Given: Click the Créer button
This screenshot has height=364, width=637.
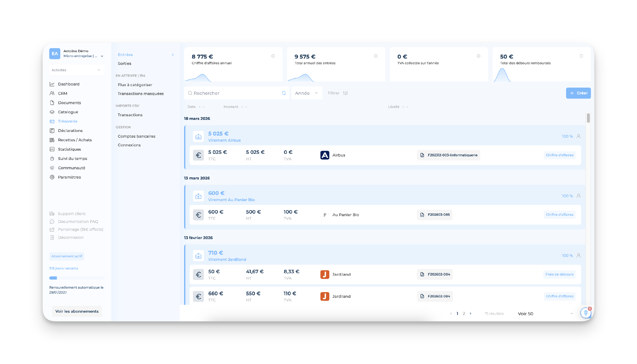Looking at the screenshot, I should coord(578,93).
